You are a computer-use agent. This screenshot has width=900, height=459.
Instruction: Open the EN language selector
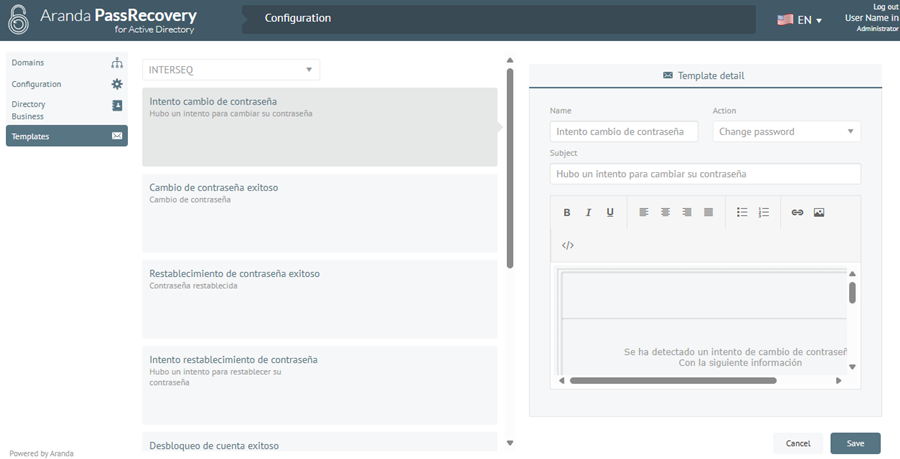tap(799, 20)
